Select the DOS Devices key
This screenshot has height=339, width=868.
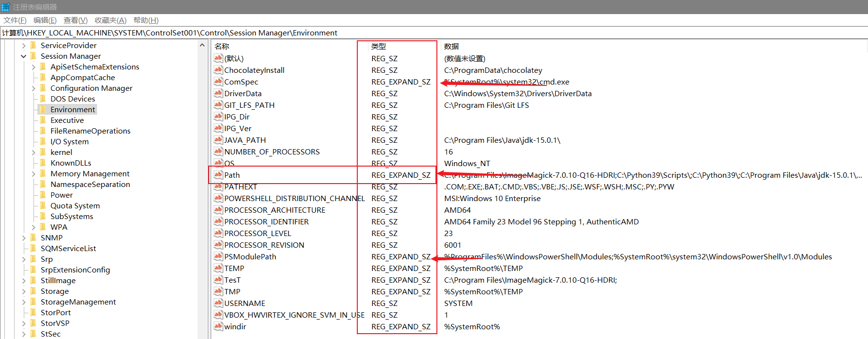[x=72, y=99]
